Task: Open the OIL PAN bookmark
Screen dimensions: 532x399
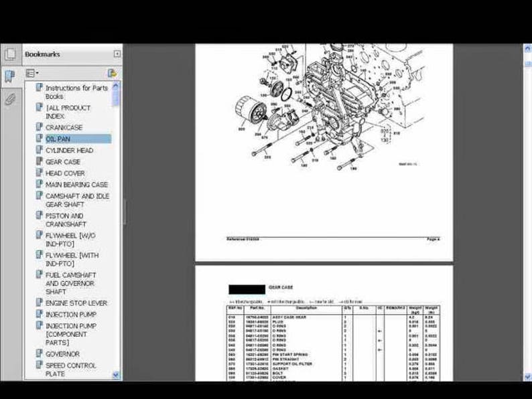Action: click(x=58, y=139)
